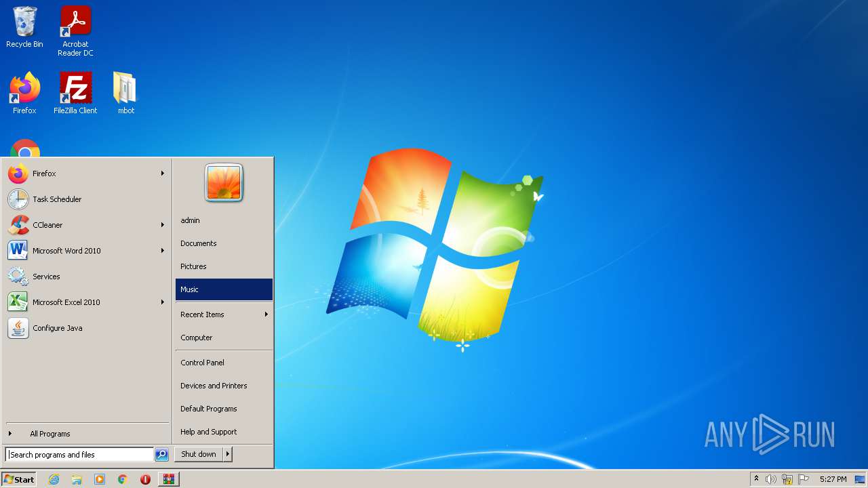Screen dimensions: 868x488
Task: Click the Shut down button
Action: 199,454
